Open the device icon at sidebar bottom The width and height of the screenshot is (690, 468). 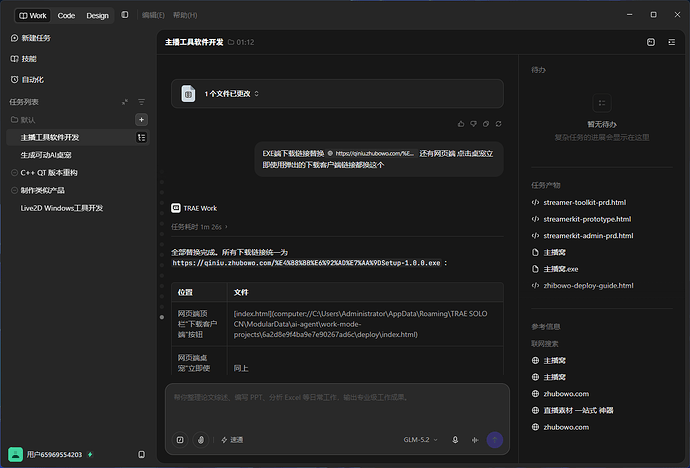click(x=141, y=454)
